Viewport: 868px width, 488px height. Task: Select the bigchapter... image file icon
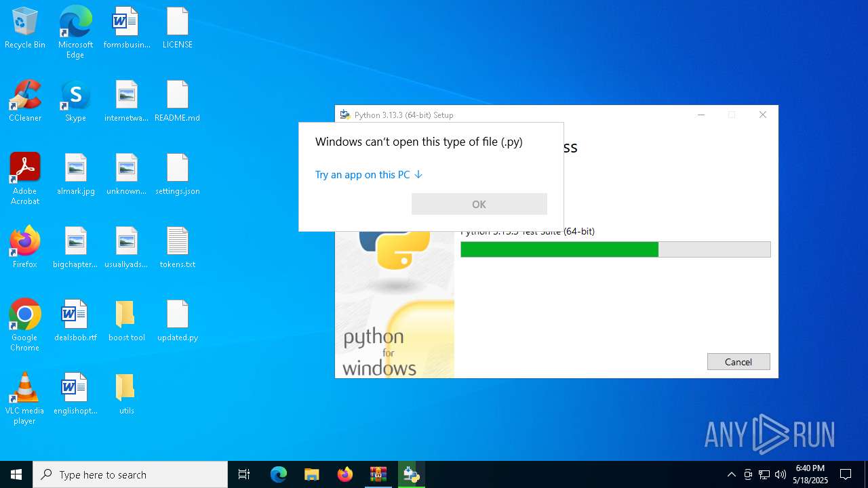point(75,248)
